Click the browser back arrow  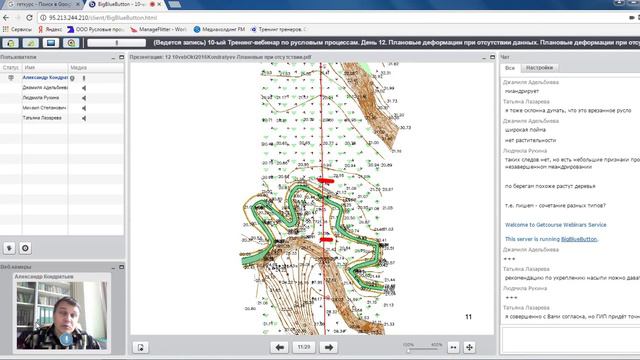coord(6,18)
